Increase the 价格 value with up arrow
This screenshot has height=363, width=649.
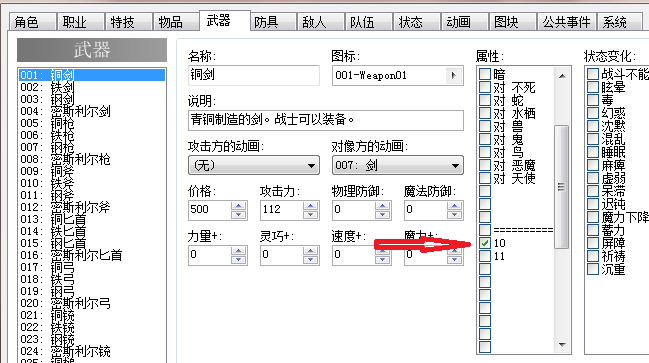pos(239,205)
